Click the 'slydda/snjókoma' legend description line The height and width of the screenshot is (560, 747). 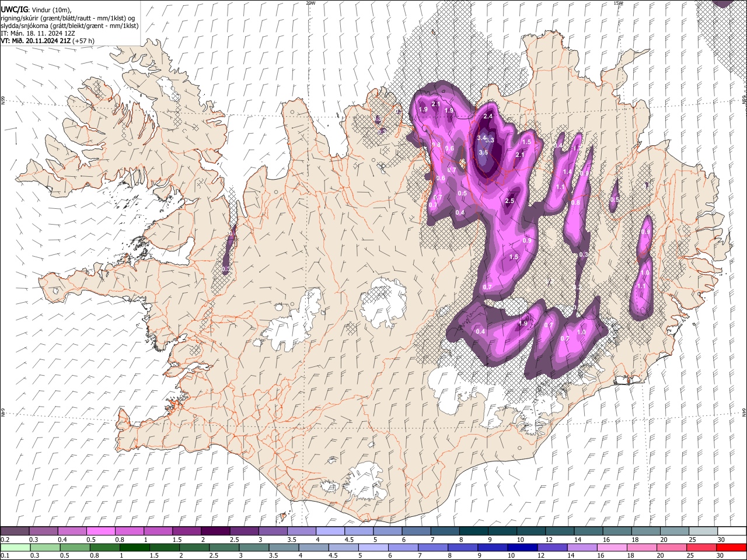[69, 26]
